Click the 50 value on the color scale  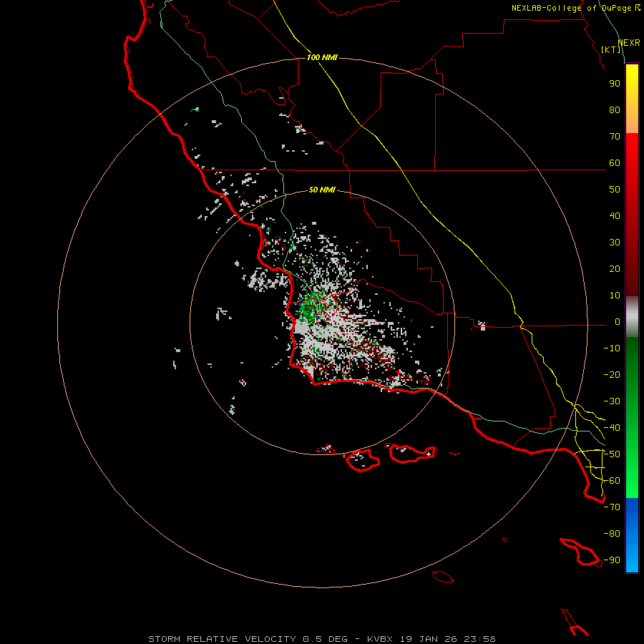point(615,190)
